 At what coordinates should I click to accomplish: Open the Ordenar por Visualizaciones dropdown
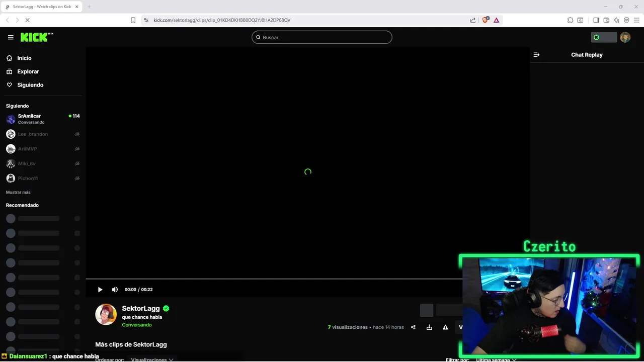pos(152,359)
